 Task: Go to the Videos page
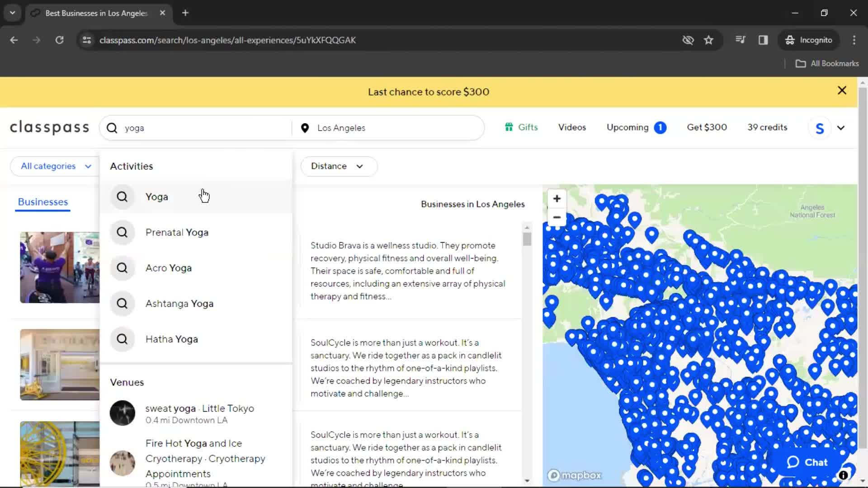(x=572, y=127)
